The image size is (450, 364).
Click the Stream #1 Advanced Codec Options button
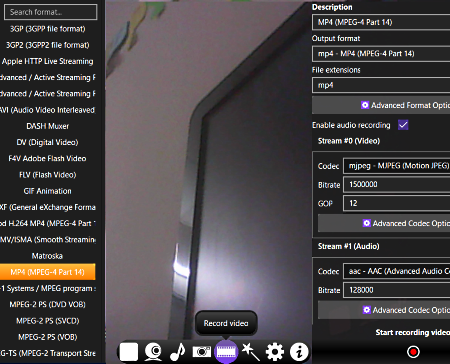(x=384, y=310)
